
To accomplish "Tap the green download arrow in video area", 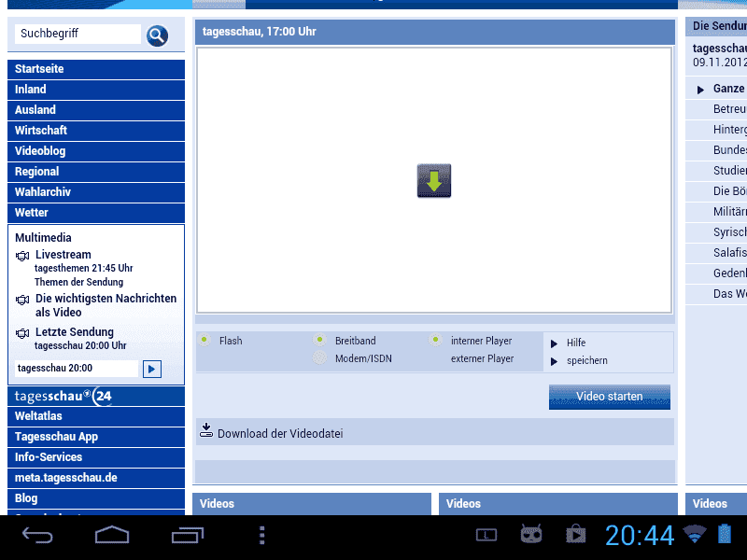I will point(434,180).
